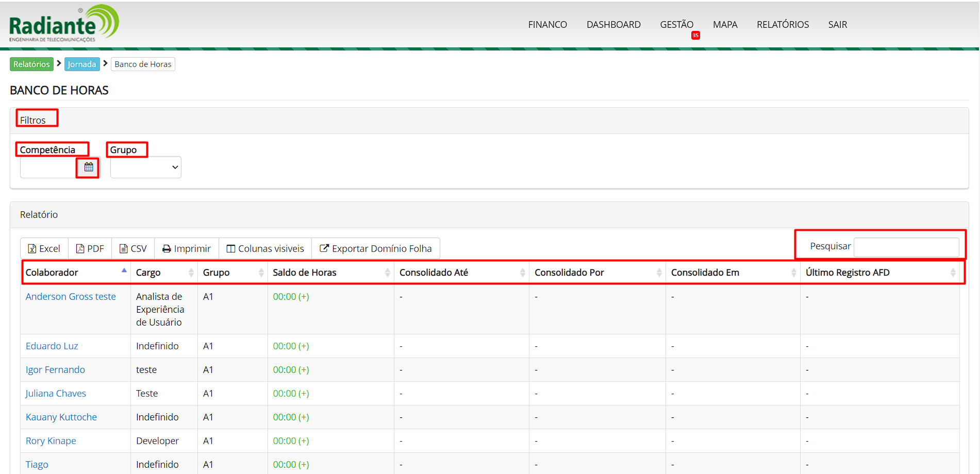Export report to Excel
Screen dimensions: 980x474
coord(44,248)
